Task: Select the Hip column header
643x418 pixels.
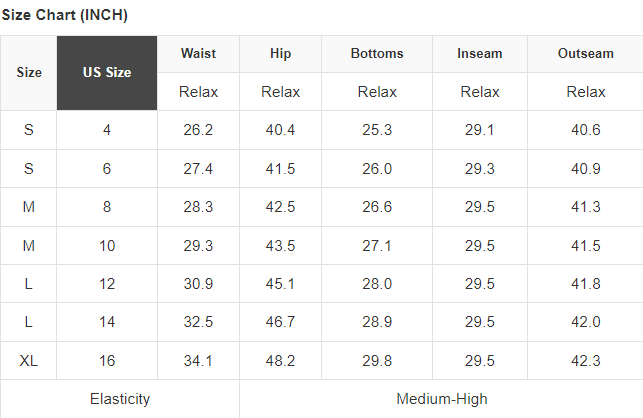Action: pos(281,54)
